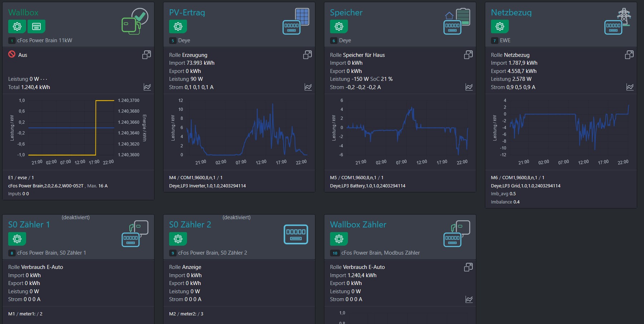This screenshot has width=644, height=324.
Task: Pop out the Speicher tile
Action: (468, 55)
